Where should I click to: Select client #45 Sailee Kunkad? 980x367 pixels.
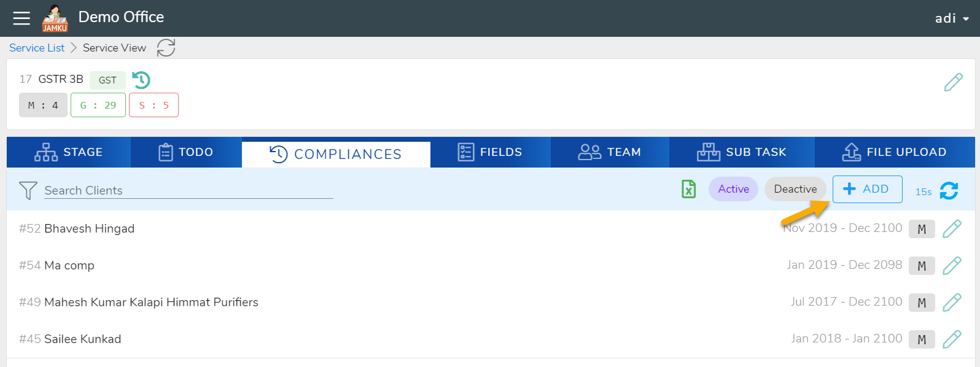[70, 339]
